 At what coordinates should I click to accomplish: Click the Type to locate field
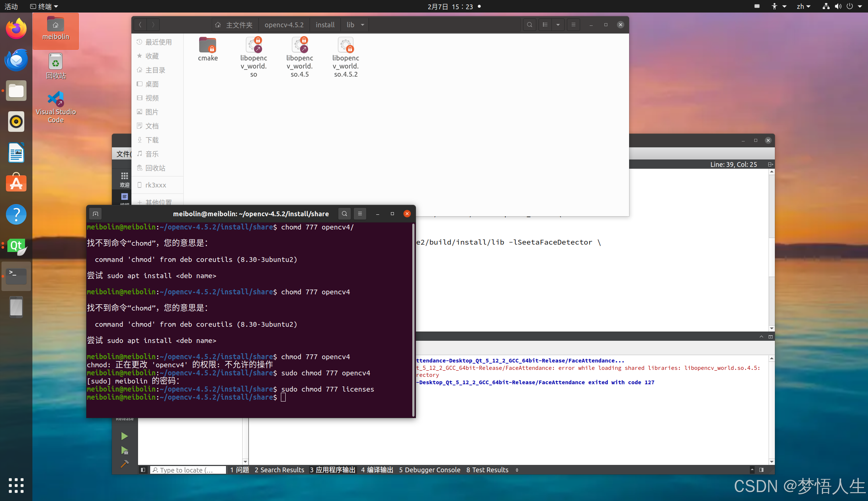click(x=188, y=470)
